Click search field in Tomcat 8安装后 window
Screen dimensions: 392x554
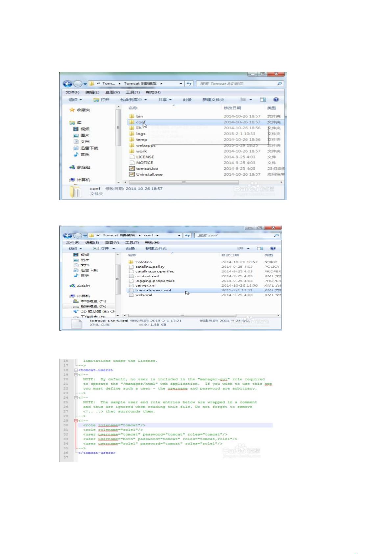pyautogui.click(x=240, y=84)
